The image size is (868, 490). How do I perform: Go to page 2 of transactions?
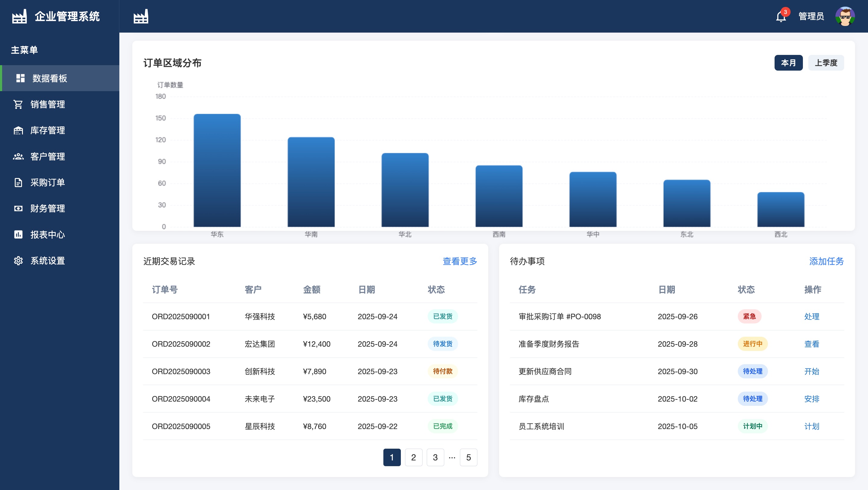tap(414, 457)
